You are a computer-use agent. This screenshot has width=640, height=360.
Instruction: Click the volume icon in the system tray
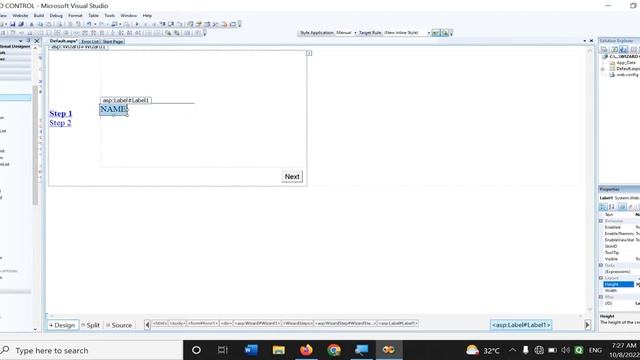pyautogui.click(x=565, y=350)
